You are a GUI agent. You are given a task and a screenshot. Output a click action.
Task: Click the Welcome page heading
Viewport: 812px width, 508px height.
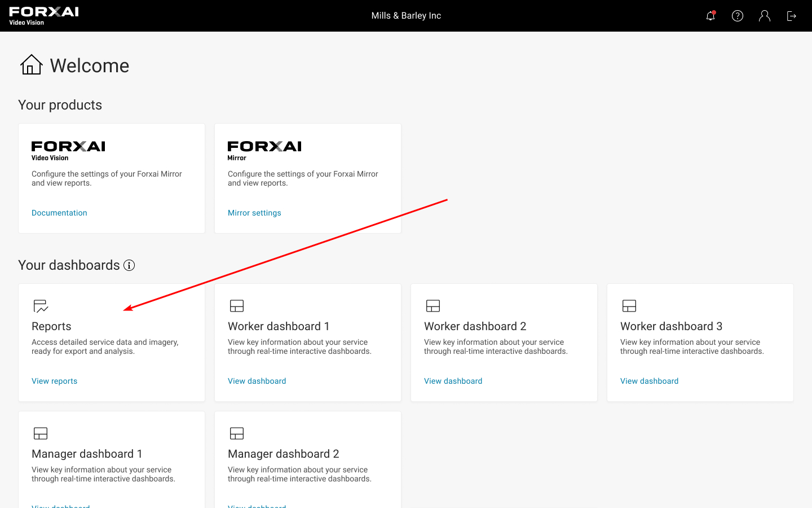[90, 65]
